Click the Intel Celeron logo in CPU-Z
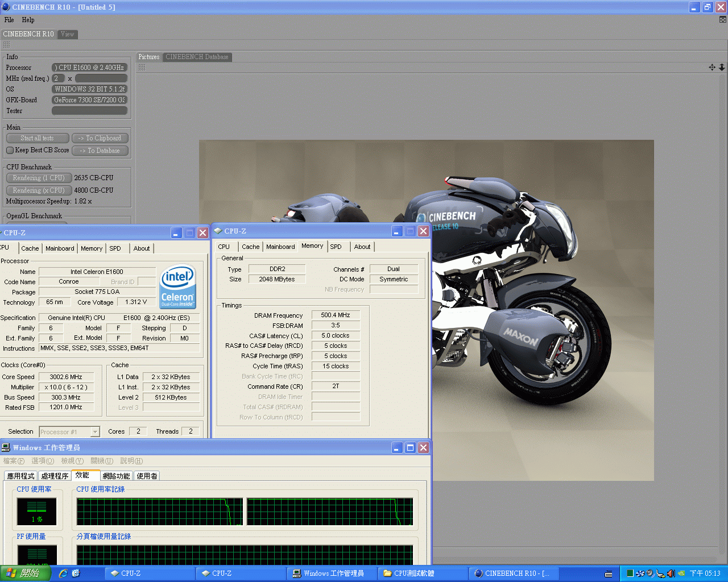Image resolution: width=728 pixels, height=582 pixels. [x=177, y=286]
